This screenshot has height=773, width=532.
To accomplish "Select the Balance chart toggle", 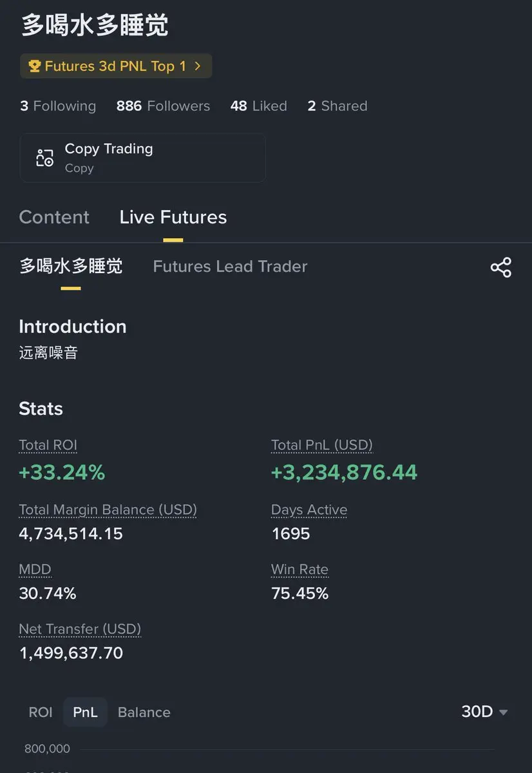I will coord(144,712).
